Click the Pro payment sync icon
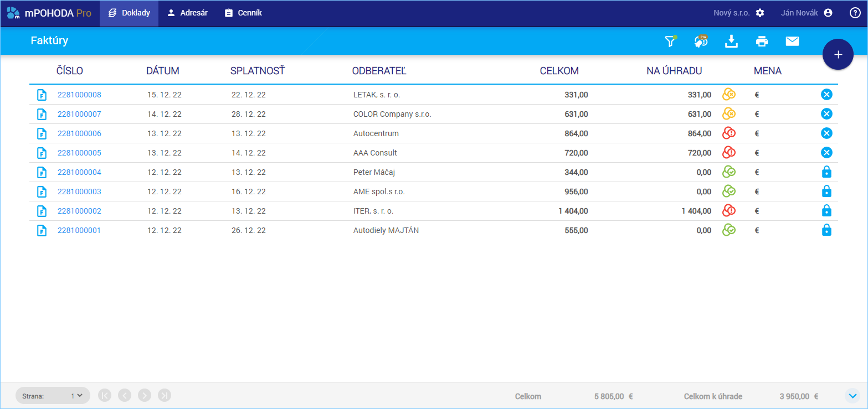This screenshot has height=409, width=868. pyautogui.click(x=701, y=41)
